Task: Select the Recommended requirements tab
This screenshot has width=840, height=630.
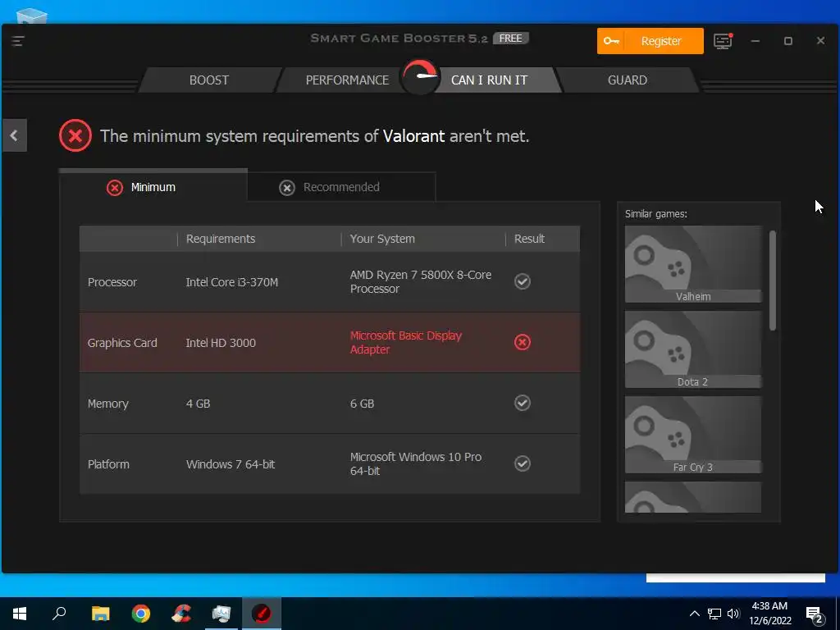Action: point(341,186)
